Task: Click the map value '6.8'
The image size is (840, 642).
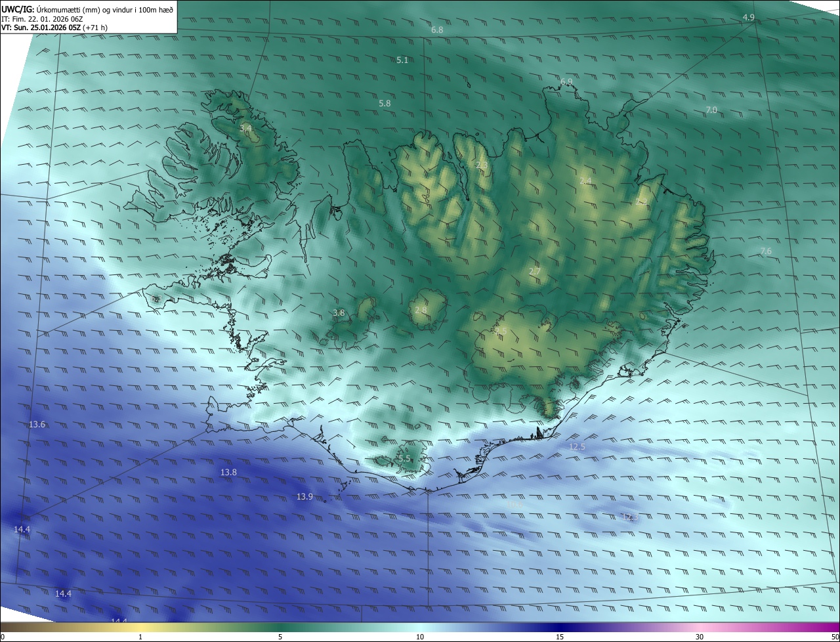Action: (437, 30)
